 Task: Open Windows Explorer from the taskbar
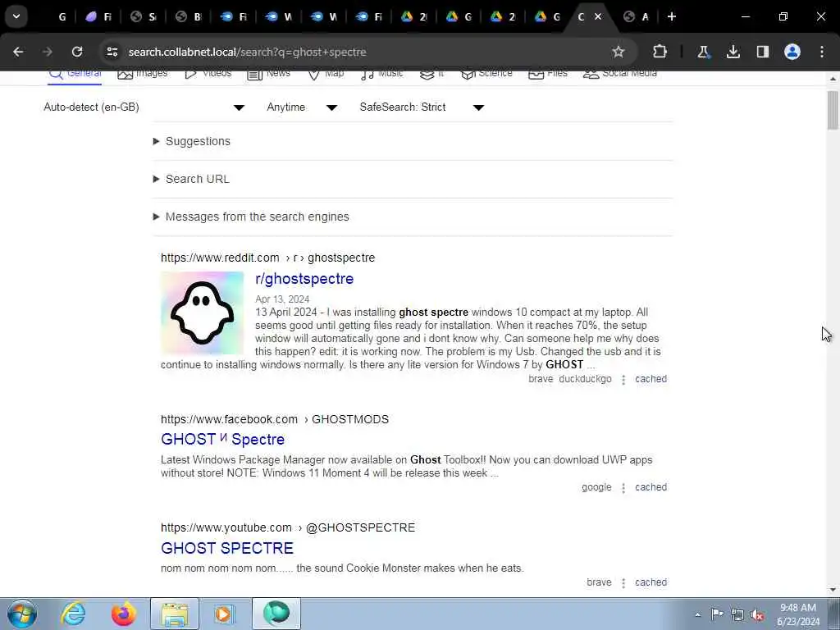[x=175, y=614]
